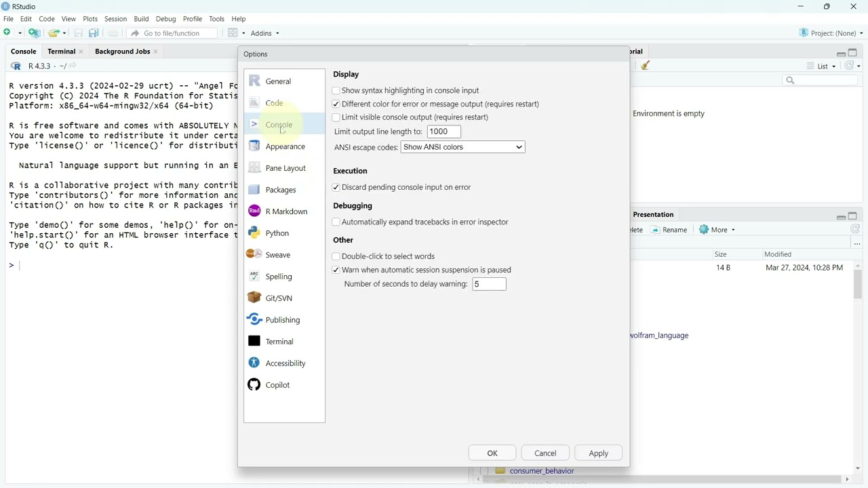Open General options category
This screenshot has width=868, height=488.
(285, 81)
